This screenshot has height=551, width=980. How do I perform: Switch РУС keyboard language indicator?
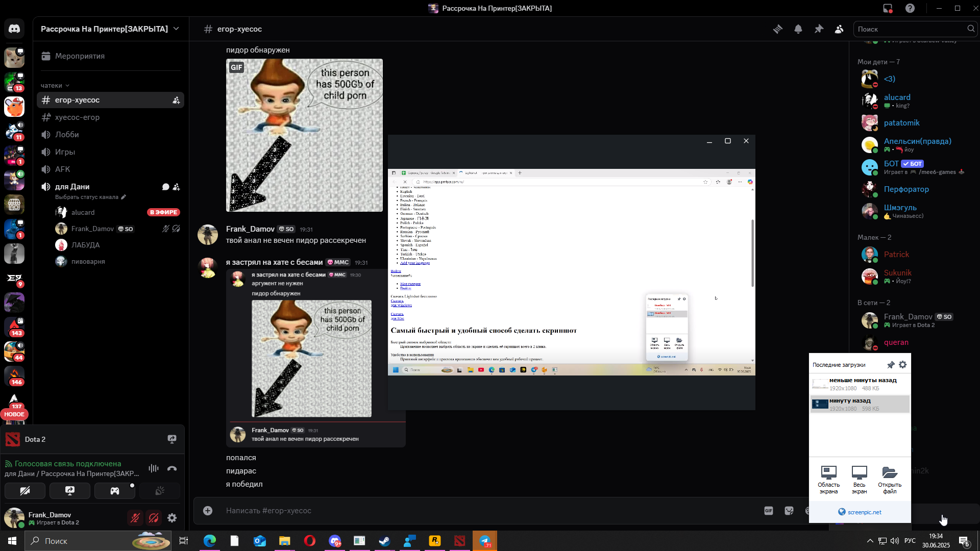point(910,541)
